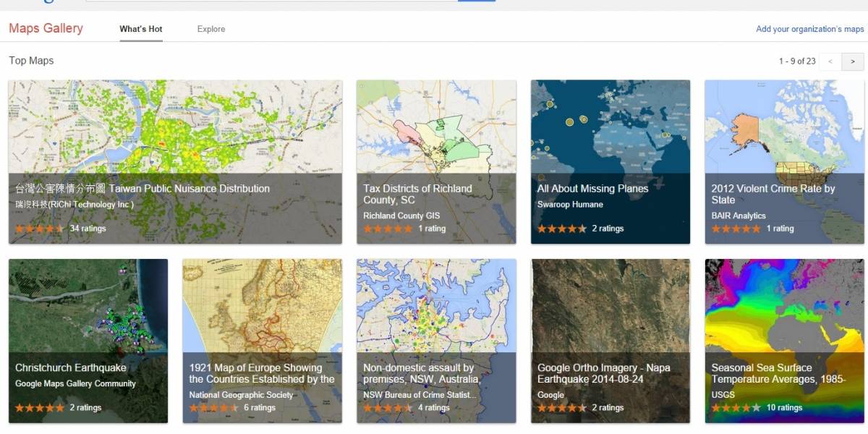Image resolution: width=868 pixels, height=434 pixels.
Task: Click the 4 ratings text
Action: [x=433, y=408]
